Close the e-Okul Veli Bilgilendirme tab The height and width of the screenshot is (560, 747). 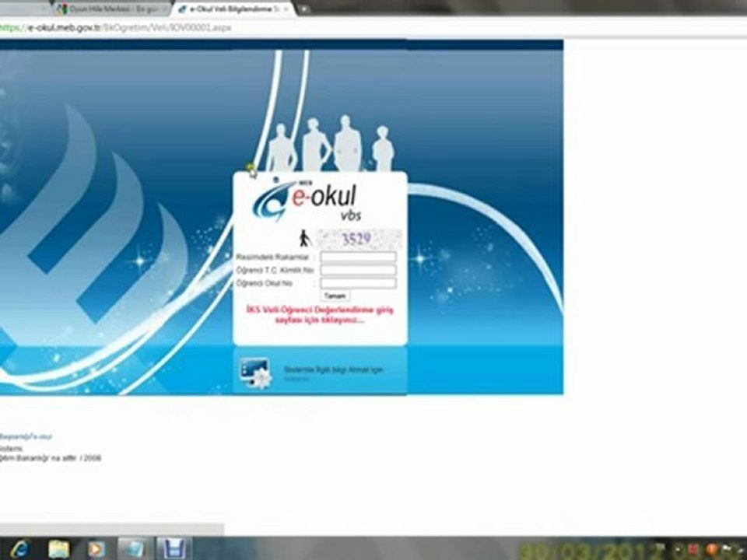coord(286,9)
